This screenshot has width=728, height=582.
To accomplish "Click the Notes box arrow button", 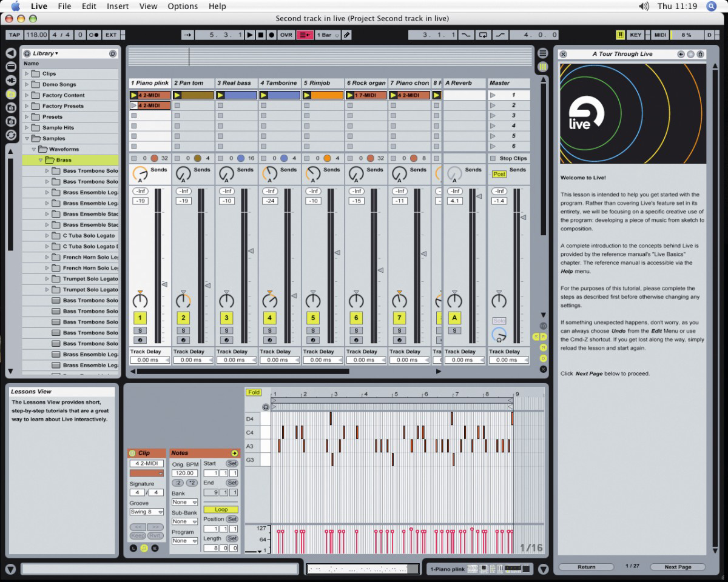I will pyautogui.click(x=234, y=453).
